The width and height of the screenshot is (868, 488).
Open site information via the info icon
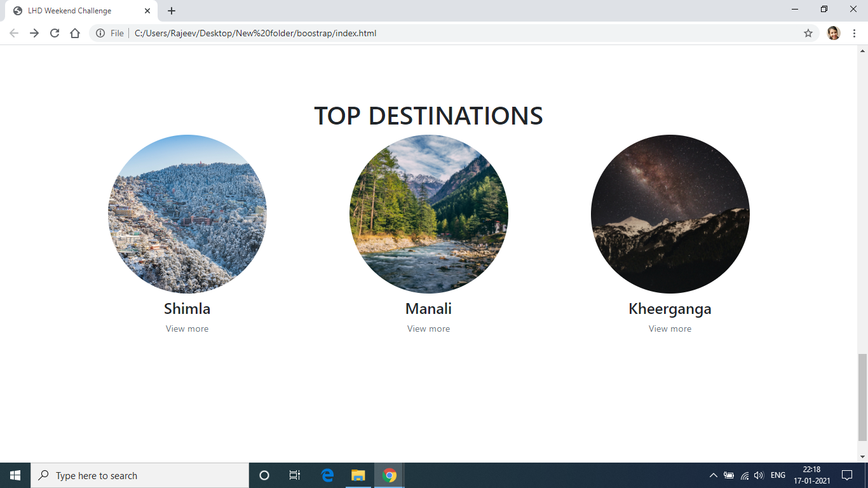[102, 33]
